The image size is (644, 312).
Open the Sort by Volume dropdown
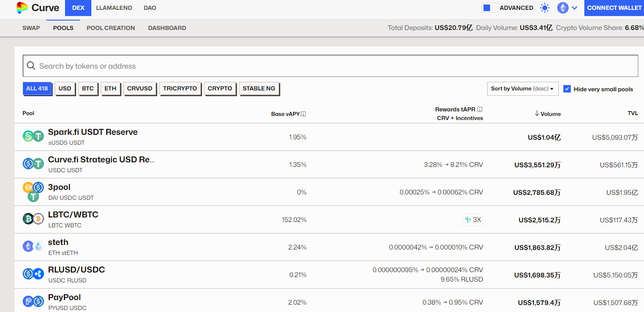523,89
